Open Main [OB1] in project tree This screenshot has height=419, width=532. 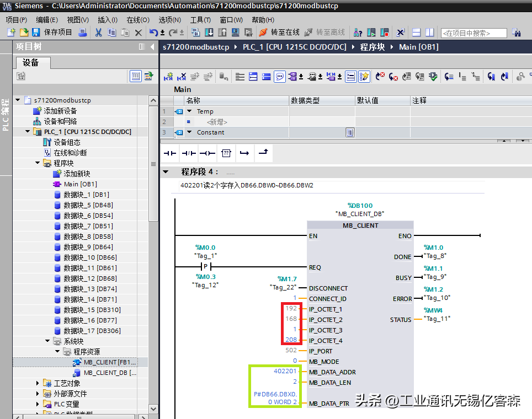coord(80,184)
